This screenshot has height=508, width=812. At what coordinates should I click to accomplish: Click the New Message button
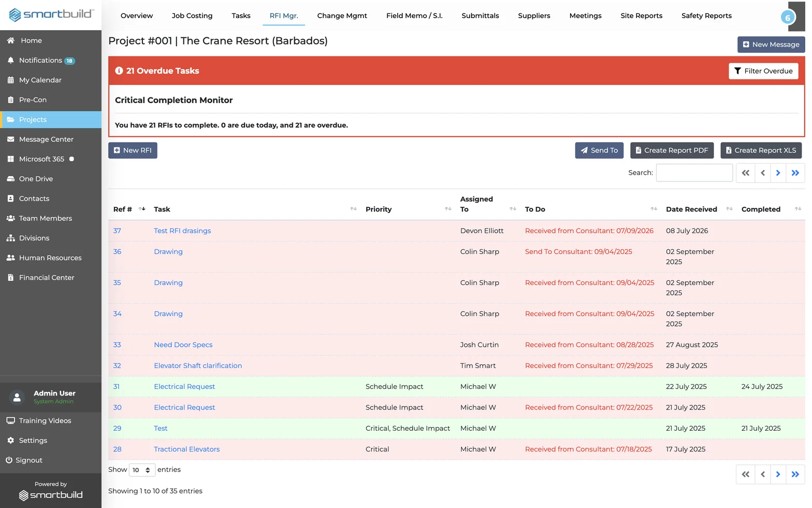[x=771, y=45]
